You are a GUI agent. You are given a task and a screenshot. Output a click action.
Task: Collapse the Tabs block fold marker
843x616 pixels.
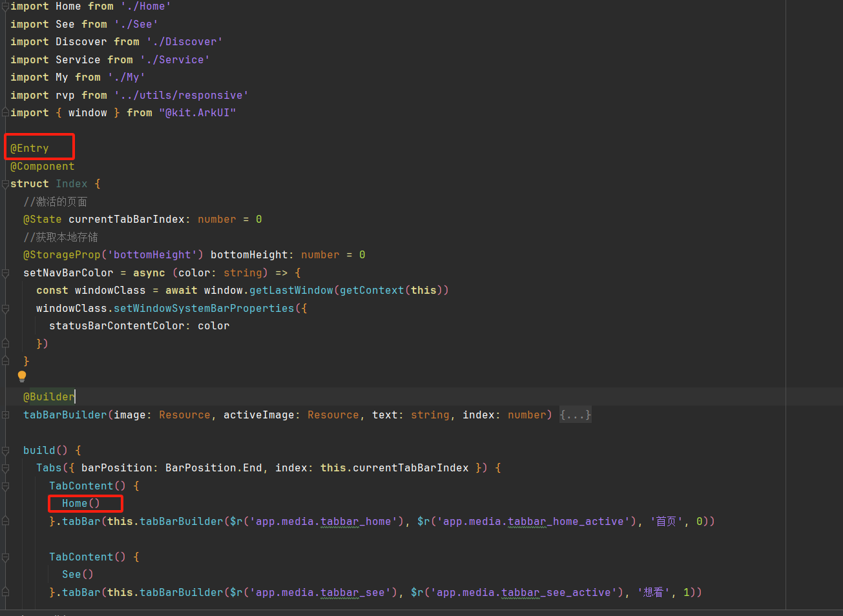[x=5, y=468]
